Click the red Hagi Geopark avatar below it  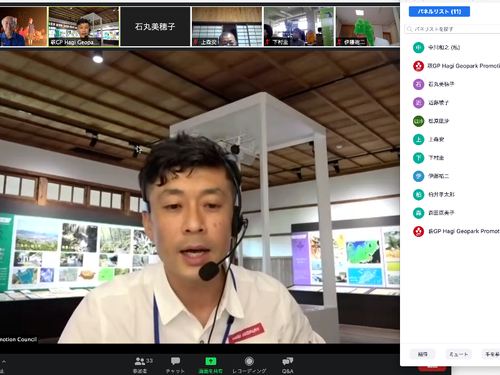point(418,66)
